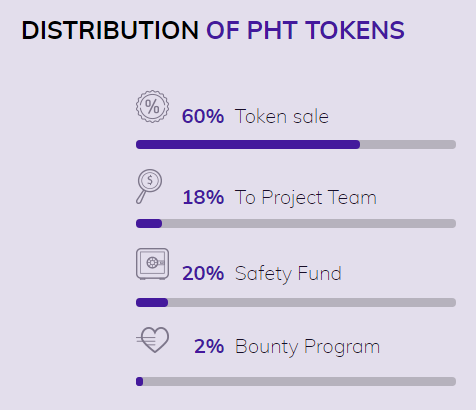Click the OF PHT TOKENS heading text
Screen dimensions: 476x410
click(305, 30)
